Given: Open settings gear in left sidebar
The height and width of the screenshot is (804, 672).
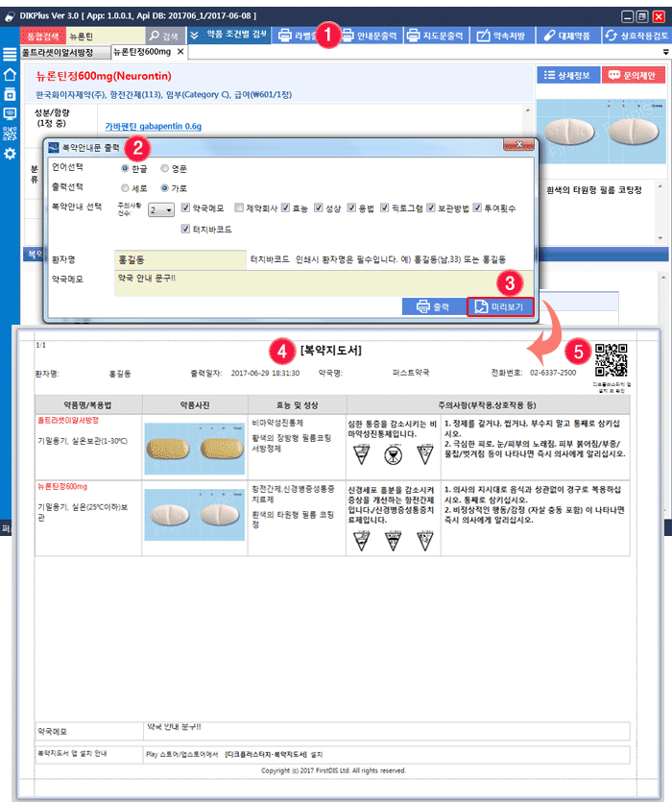Looking at the screenshot, I should [10, 154].
